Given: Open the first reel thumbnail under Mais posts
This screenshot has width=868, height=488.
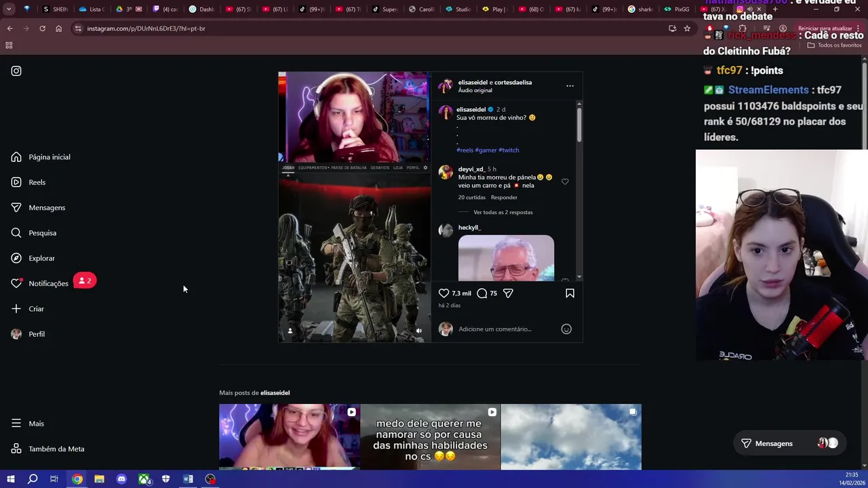Looking at the screenshot, I should coord(290,436).
